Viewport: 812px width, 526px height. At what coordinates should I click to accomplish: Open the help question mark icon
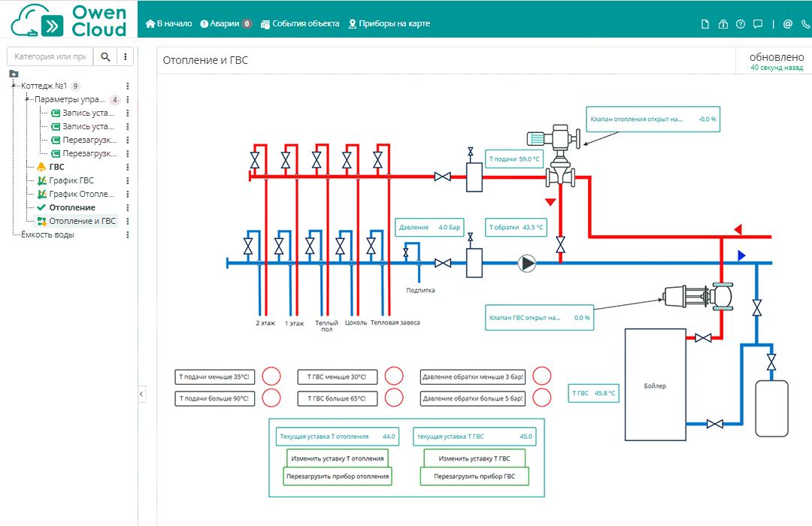(x=741, y=24)
